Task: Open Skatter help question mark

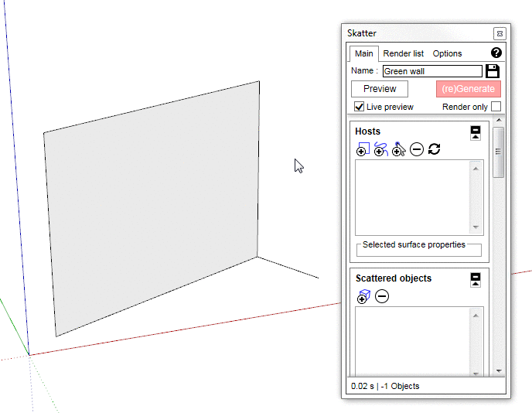Action: pos(496,53)
